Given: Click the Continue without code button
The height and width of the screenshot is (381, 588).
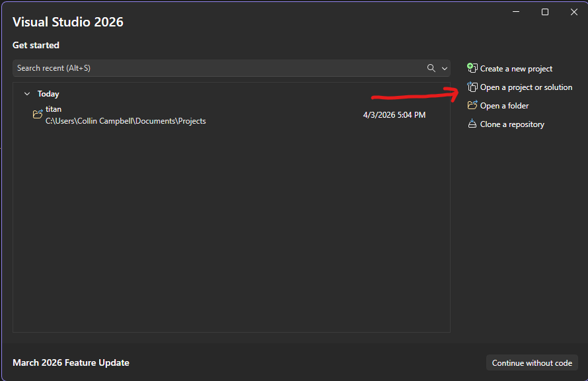Looking at the screenshot, I should click(532, 362).
